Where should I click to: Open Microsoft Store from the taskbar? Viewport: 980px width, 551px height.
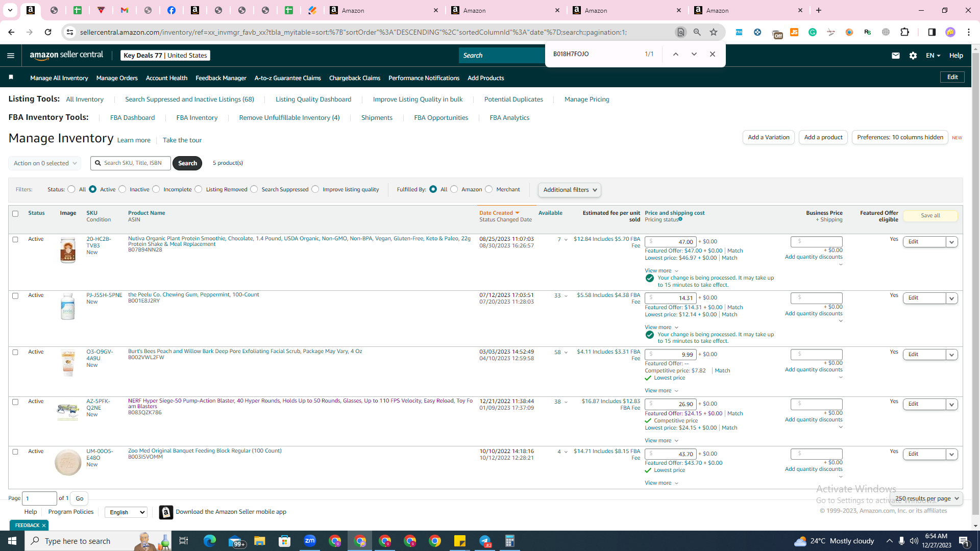[285, 541]
